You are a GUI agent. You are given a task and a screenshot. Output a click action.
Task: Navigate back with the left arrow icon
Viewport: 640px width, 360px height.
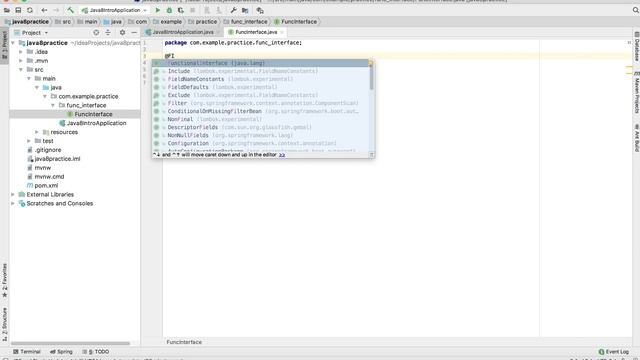click(x=44, y=10)
